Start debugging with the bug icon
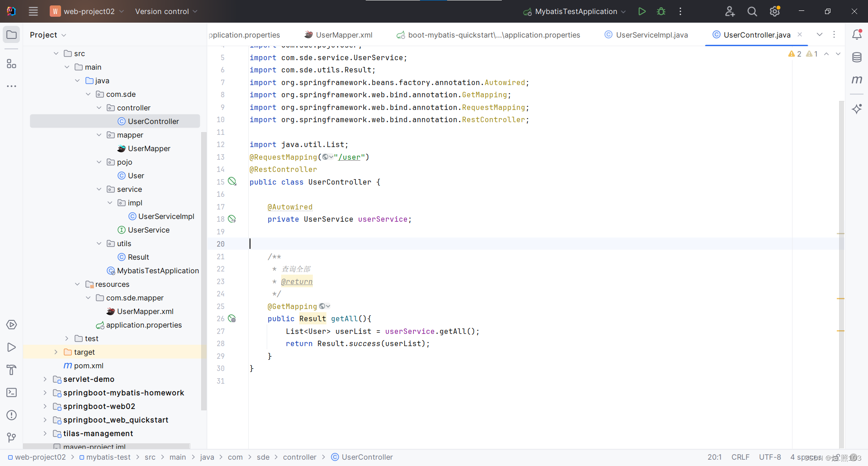The height and width of the screenshot is (466, 868). point(661,11)
